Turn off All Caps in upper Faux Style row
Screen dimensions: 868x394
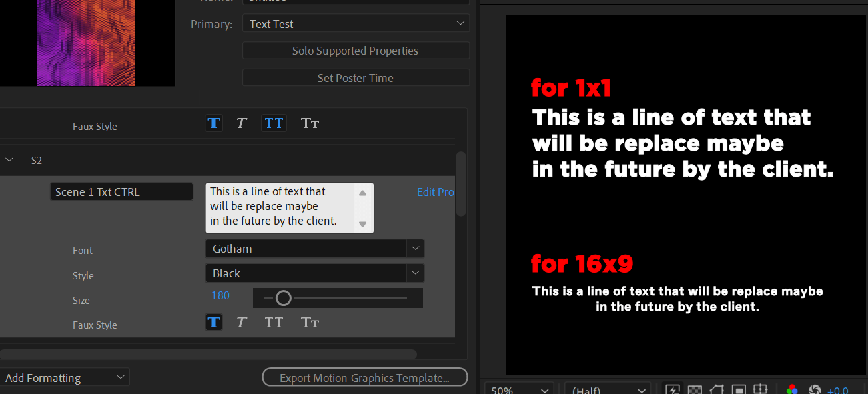(x=274, y=123)
